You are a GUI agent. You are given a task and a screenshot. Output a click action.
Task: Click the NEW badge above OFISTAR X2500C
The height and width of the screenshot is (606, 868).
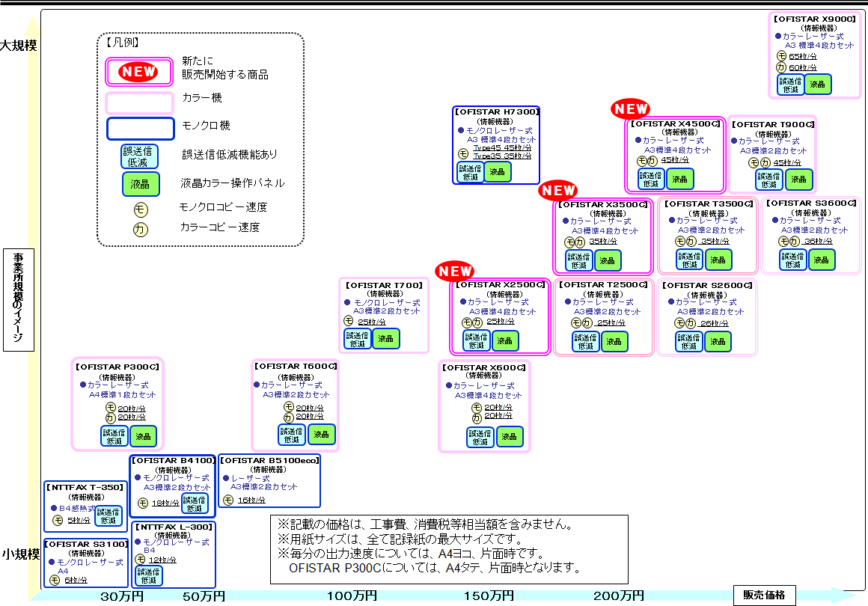pos(454,271)
